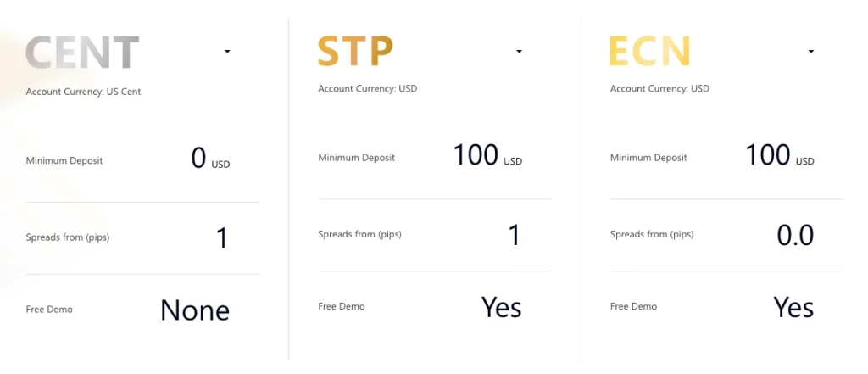
Task: Click ECN's 100 USD minimum deposit value
Action: (780, 155)
